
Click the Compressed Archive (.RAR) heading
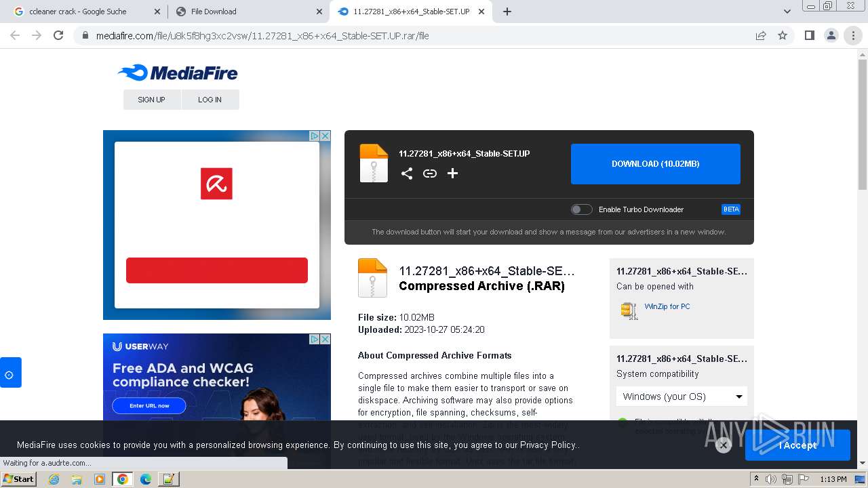coord(482,286)
